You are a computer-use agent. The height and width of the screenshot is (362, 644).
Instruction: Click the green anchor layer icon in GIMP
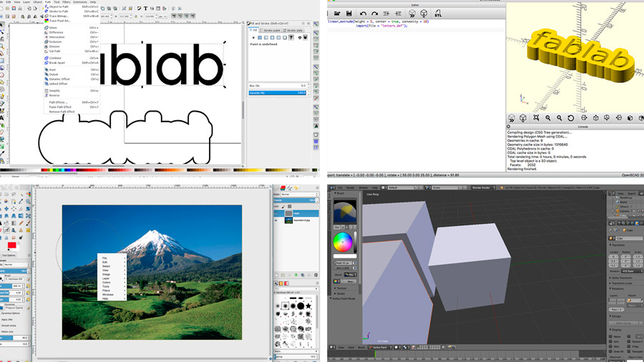click(296, 275)
